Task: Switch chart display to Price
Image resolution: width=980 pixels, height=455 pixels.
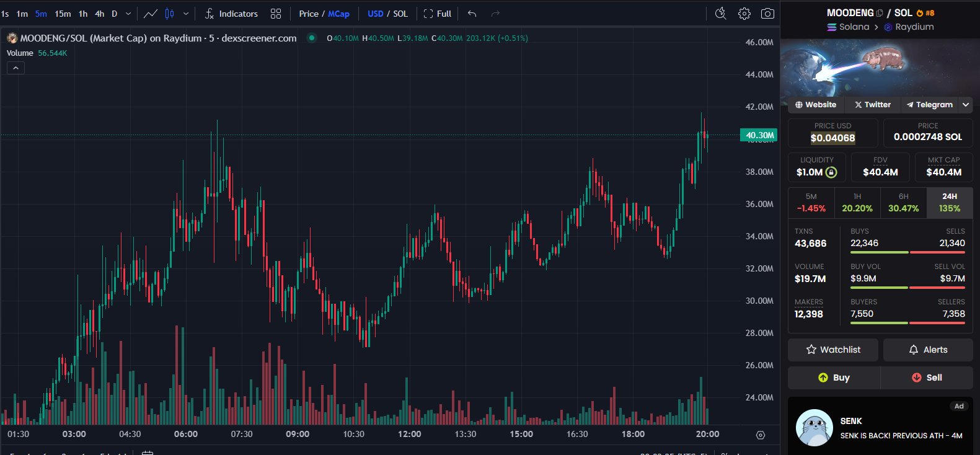Action: tap(309, 14)
